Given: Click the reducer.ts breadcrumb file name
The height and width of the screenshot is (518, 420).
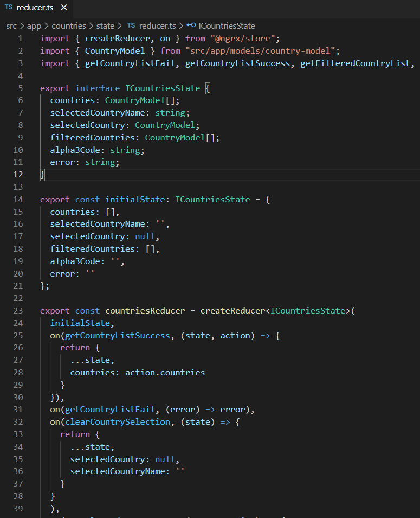Looking at the screenshot, I should 158,25.
